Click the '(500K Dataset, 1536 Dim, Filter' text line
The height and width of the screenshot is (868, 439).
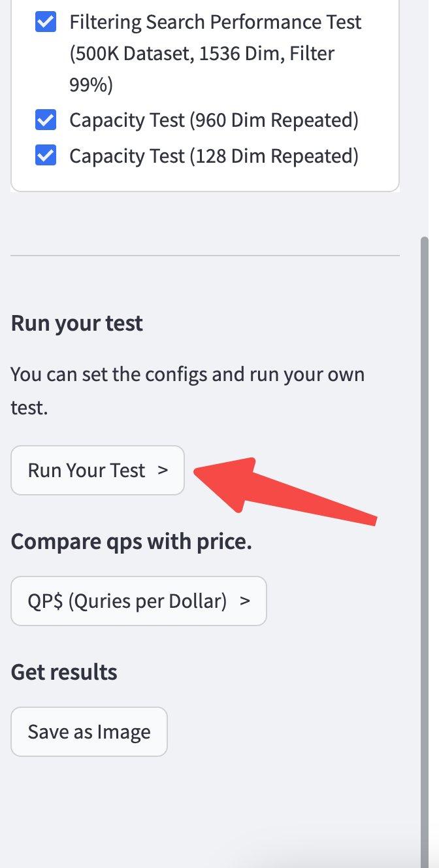tap(202, 54)
